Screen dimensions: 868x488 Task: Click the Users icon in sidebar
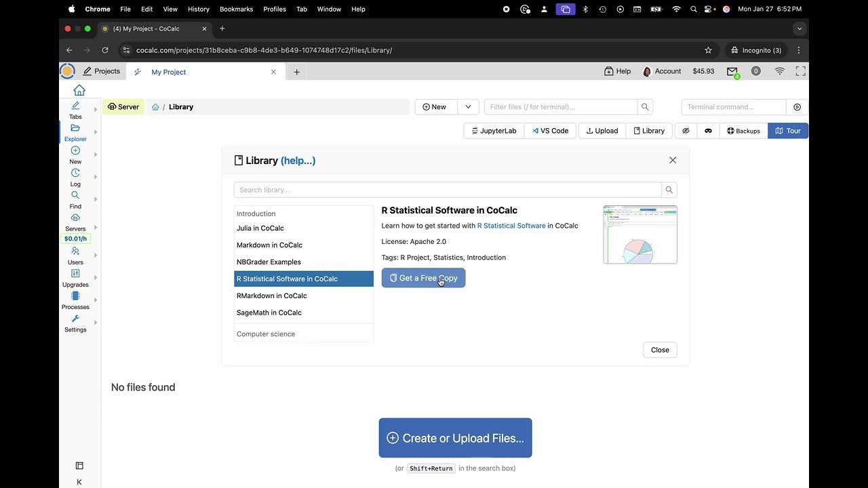[x=75, y=255]
